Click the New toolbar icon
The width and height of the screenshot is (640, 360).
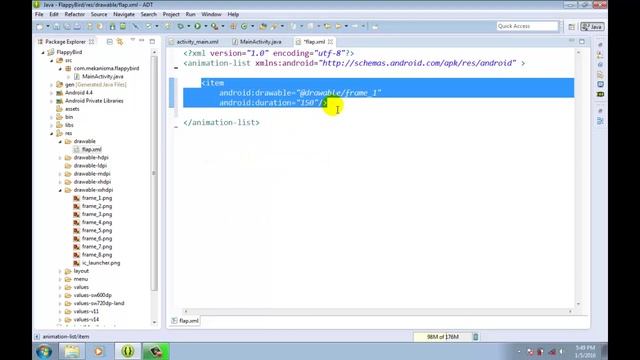[40, 27]
